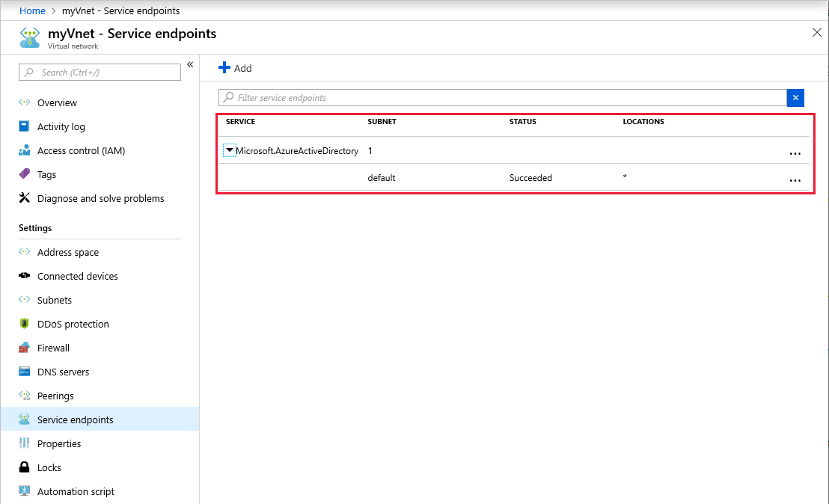Clear the filter with blue X button
This screenshot has width=829, height=504.
(795, 98)
